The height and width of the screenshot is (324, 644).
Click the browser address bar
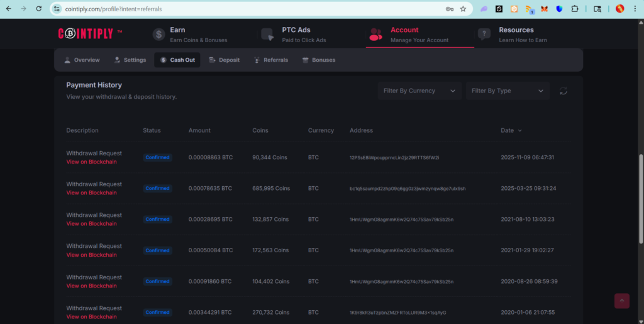click(x=252, y=9)
